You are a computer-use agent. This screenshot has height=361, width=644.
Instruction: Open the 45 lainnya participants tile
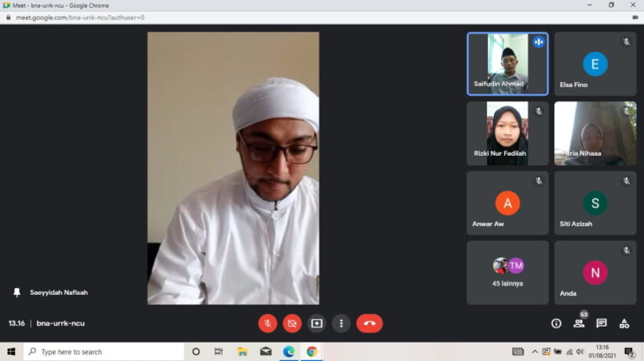[507, 272]
